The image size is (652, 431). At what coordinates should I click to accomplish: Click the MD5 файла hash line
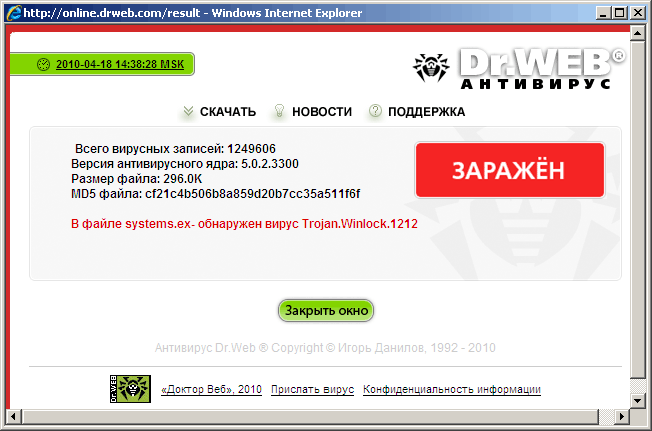pos(215,194)
